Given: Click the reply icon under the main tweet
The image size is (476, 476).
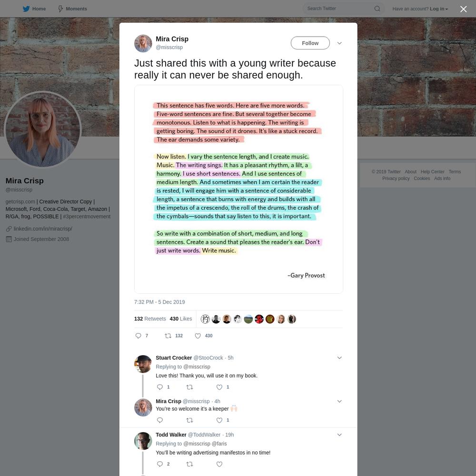Looking at the screenshot, I should [x=138, y=336].
